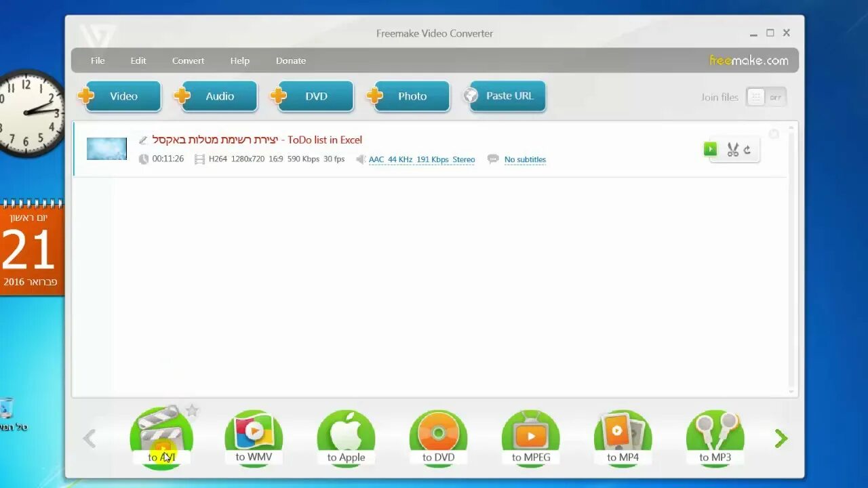Click the 30 fps text
Viewport: 868px width, 488px height.
[x=334, y=159]
